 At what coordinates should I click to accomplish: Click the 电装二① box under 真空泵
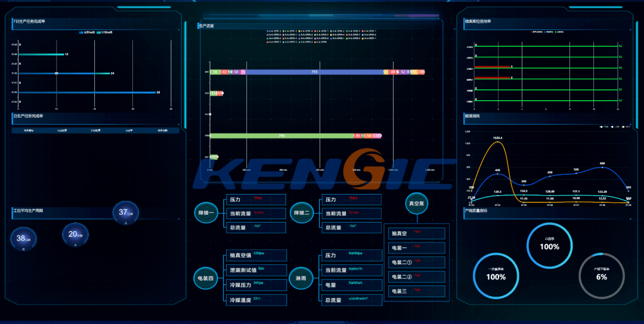tap(416, 263)
